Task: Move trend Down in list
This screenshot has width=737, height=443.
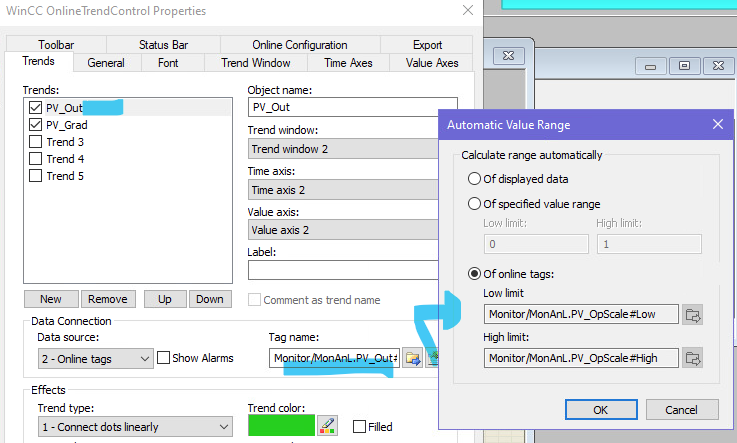Action: [x=210, y=299]
